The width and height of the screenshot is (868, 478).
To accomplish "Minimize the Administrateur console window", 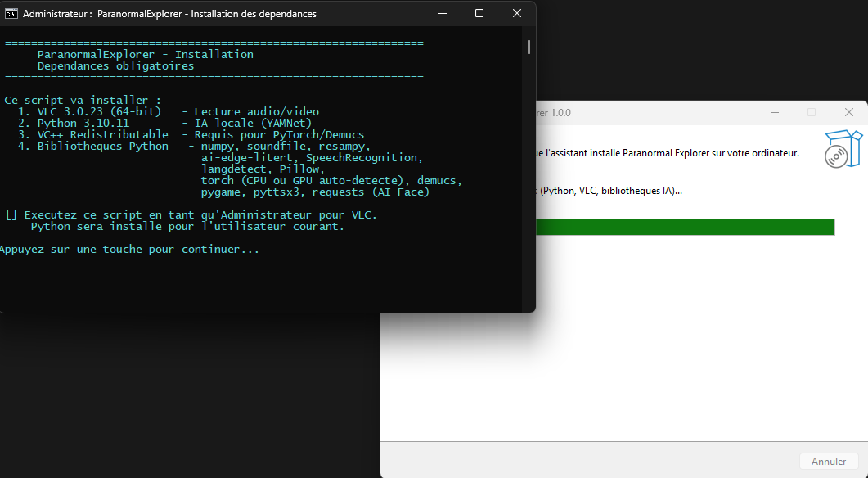I will [x=443, y=13].
